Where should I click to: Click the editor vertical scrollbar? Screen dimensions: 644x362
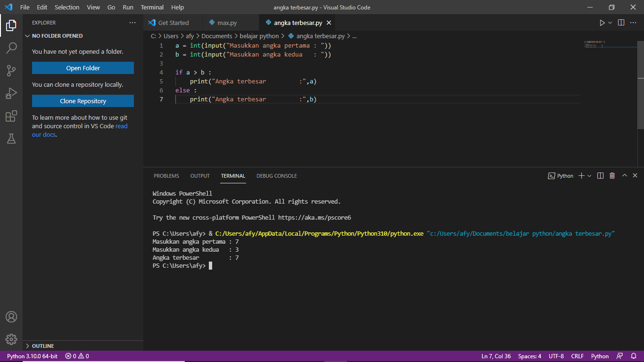pos(641,85)
